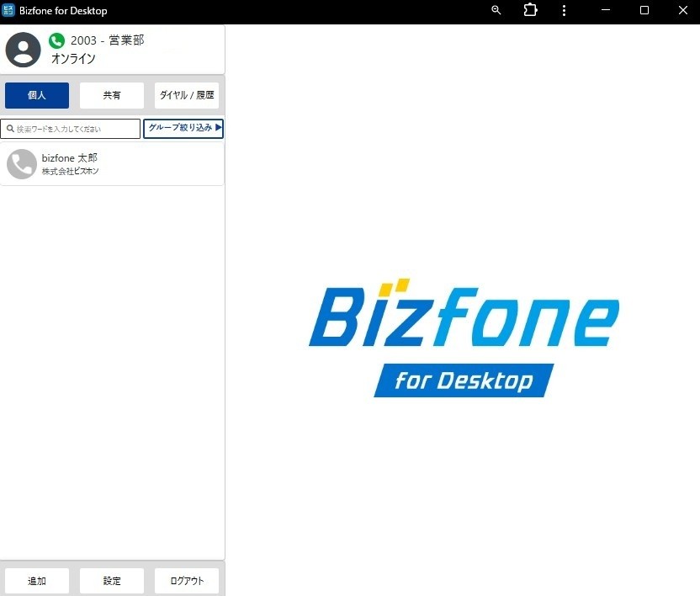700x596 pixels.
Task: Open the user profile avatar icon
Action: coord(23,51)
